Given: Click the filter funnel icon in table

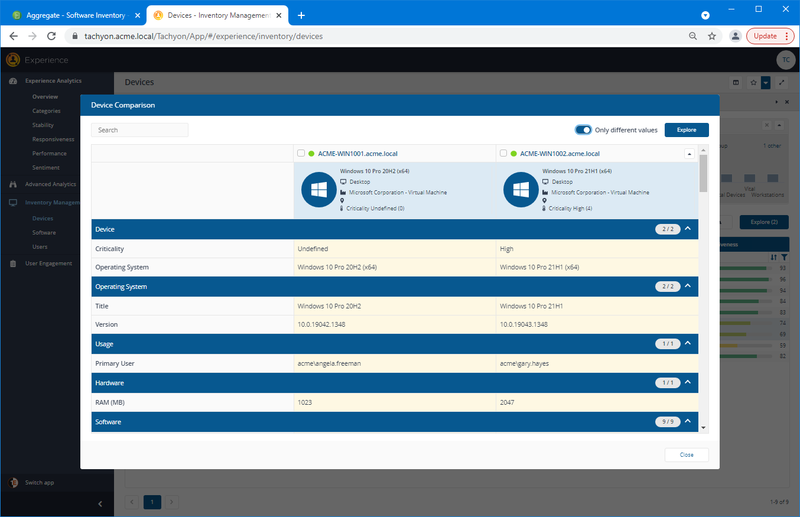Looking at the screenshot, I should click(x=784, y=257).
